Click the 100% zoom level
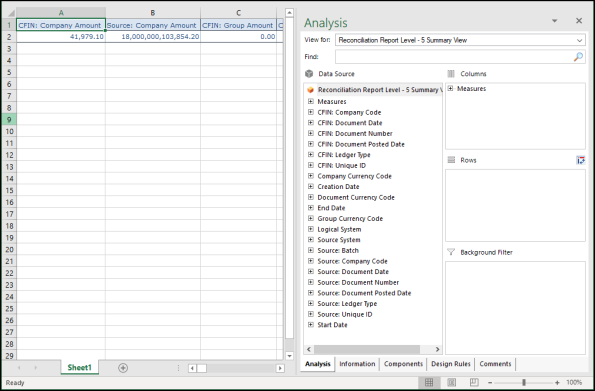The width and height of the screenshot is (595, 391). [574, 383]
